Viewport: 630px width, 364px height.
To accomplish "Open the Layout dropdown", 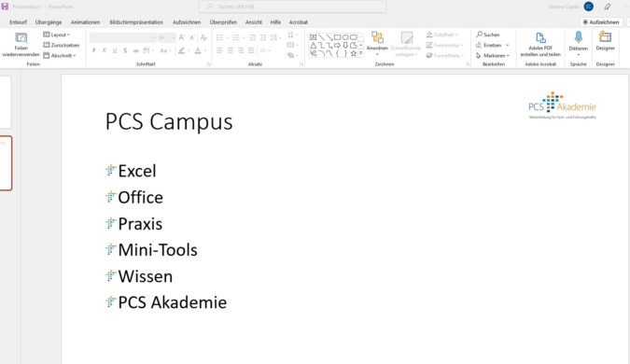I will pyautogui.click(x=57, y=35).
